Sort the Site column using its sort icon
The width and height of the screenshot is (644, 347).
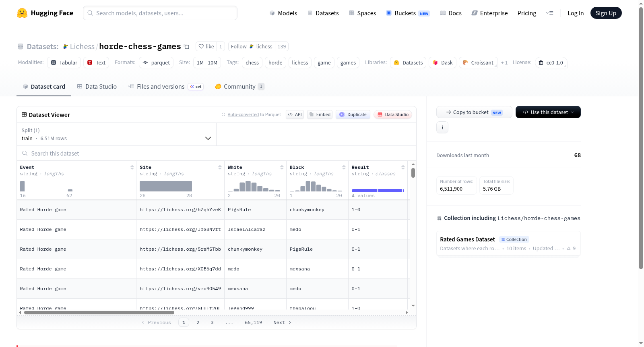click(x=220, y=167)
